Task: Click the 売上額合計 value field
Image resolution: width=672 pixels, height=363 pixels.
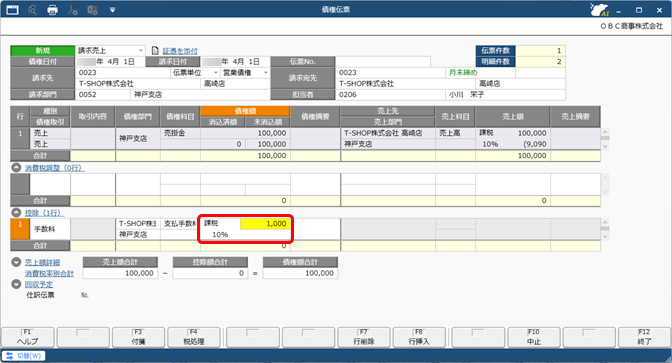Action: (120, 273)
